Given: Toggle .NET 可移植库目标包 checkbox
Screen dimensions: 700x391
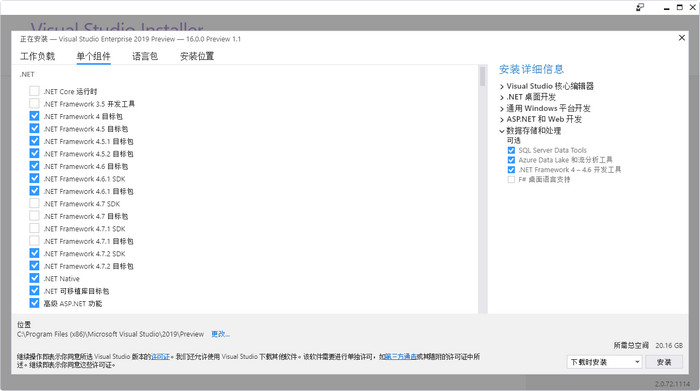Looking at the screenshot, I should point(34,291).
